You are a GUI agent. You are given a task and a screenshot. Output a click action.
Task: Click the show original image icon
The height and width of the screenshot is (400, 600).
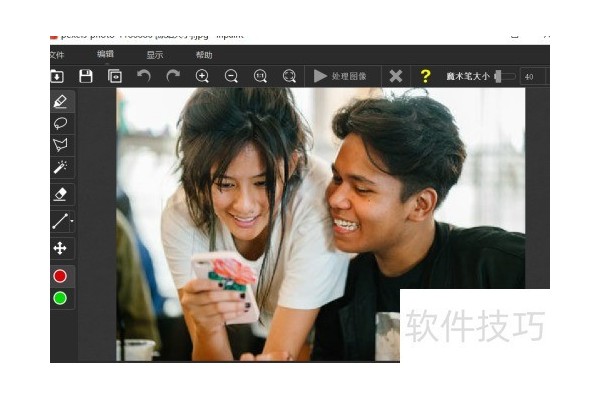115,76
